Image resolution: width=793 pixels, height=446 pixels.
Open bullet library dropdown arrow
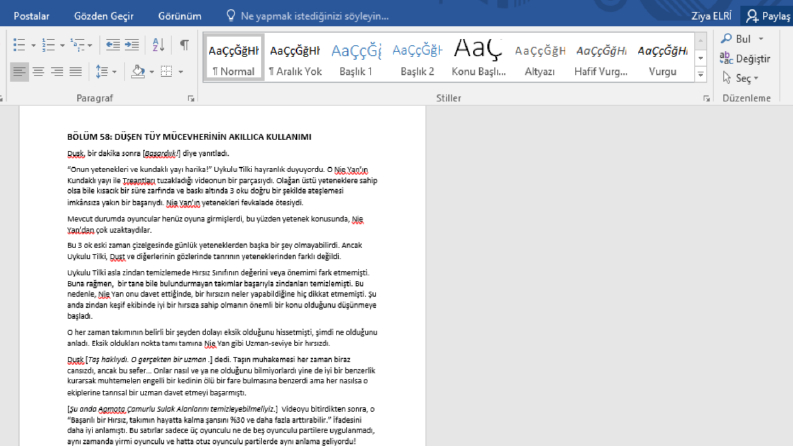[x=33, y=46]
